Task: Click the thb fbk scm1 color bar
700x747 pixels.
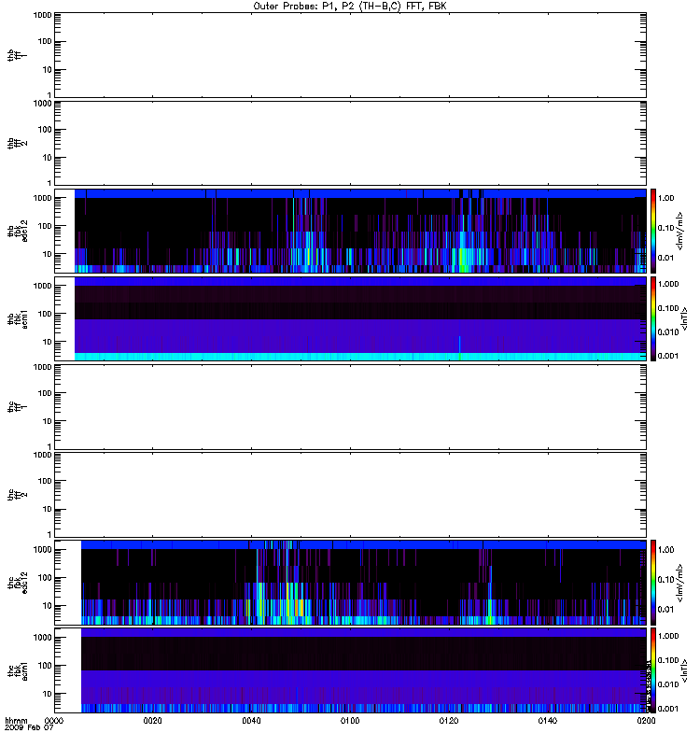Action: point(653,318)
